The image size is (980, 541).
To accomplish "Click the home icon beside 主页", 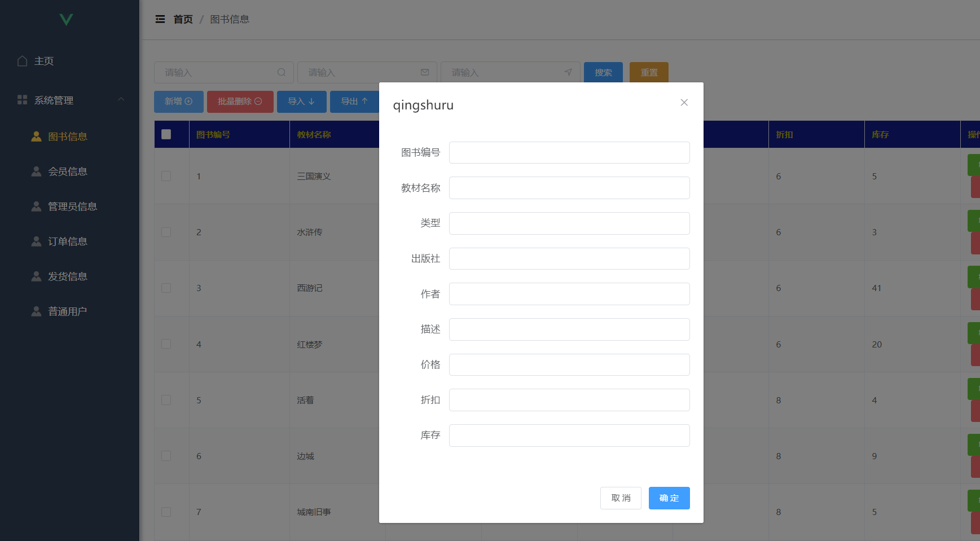I will point(23,61).
